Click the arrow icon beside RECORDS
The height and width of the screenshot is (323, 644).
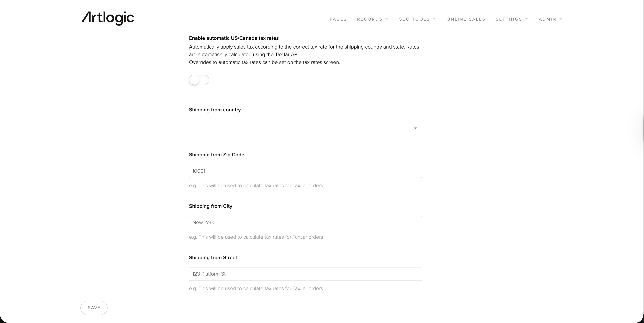pyautogui.click(x=387, y=19)
